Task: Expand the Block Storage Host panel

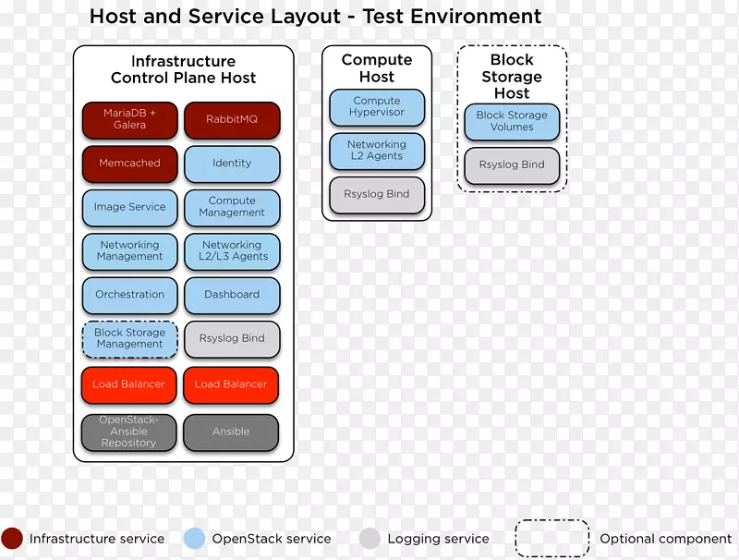Action: click(x=512, y=77)
